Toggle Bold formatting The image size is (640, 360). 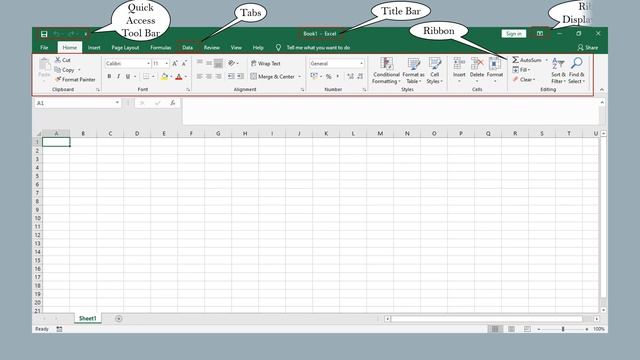[x=109, y=76]
